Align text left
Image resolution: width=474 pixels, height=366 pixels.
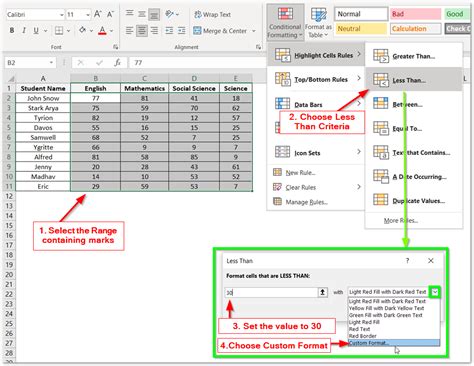click(129, 31)
